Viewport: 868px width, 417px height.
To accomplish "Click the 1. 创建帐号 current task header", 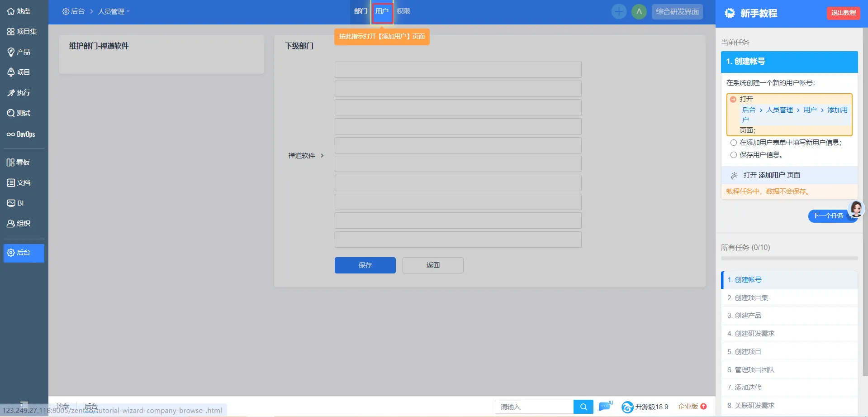I will tap(789, 62).
